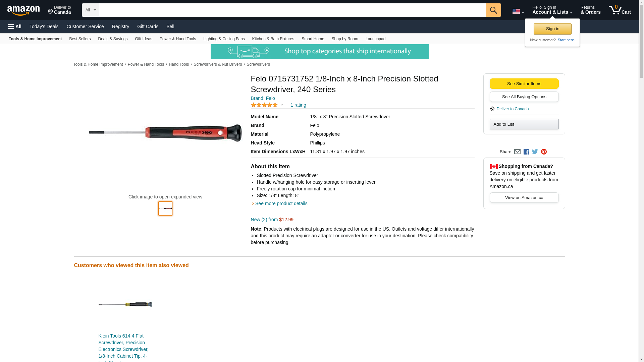644x362 pixels.
Task: Click the yellow Sign in button
Action: pos(552,29)
